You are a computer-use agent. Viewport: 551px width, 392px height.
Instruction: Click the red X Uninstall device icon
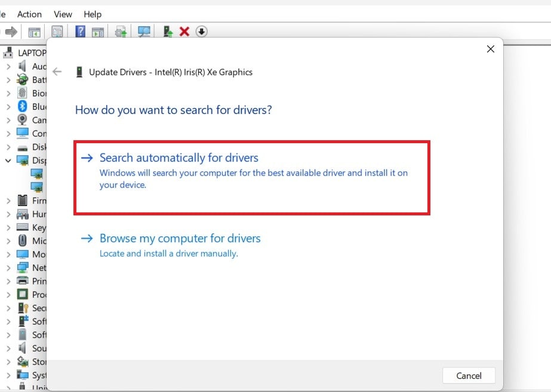(x=184, y=32)
